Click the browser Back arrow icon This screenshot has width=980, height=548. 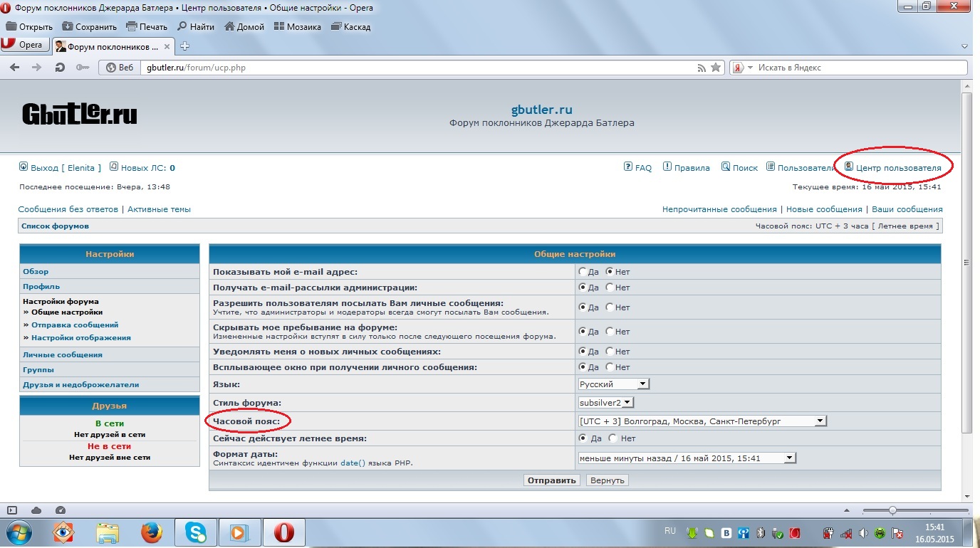click(x=14, y=68)
